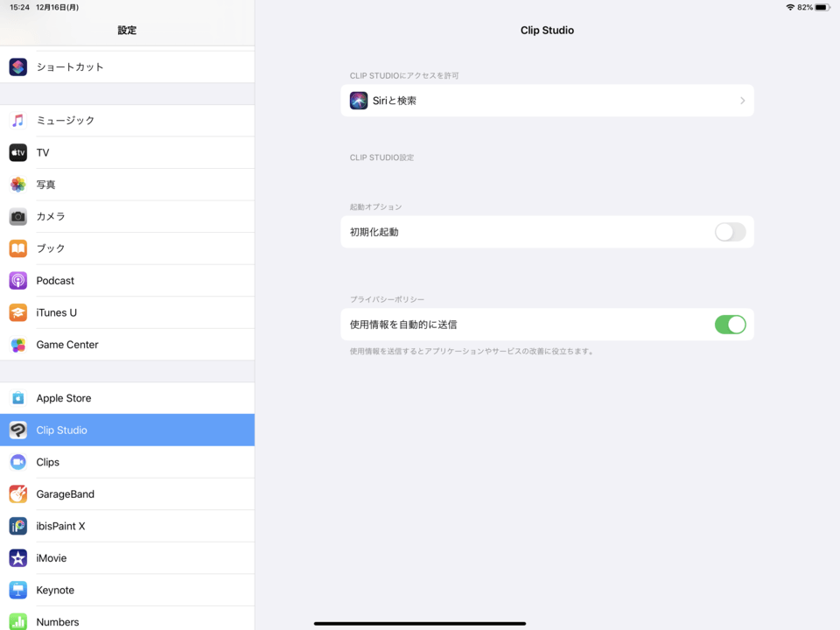
Task: Tap the Siri icon in Clip Studio settings
Action: point(359,101)
